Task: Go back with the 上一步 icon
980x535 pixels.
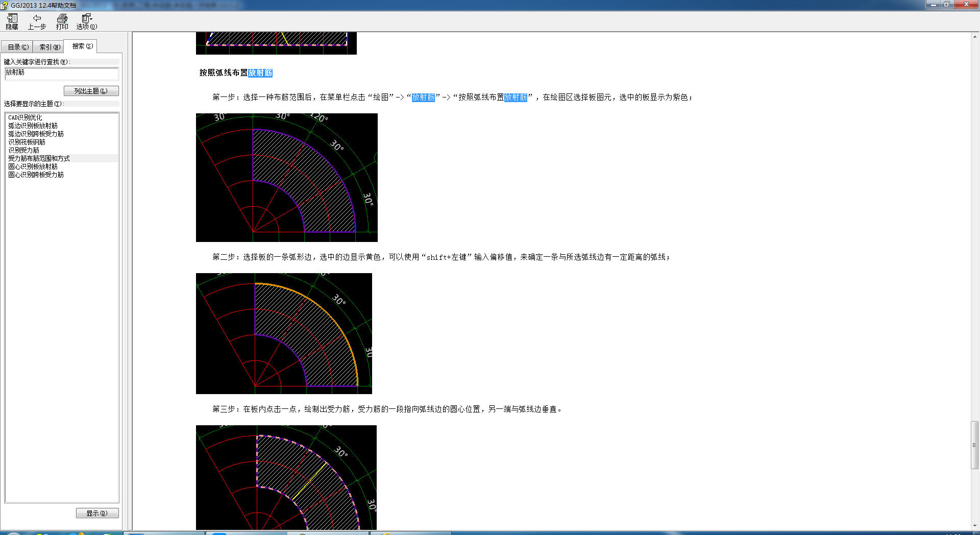Action: click(x=37, y=21)
